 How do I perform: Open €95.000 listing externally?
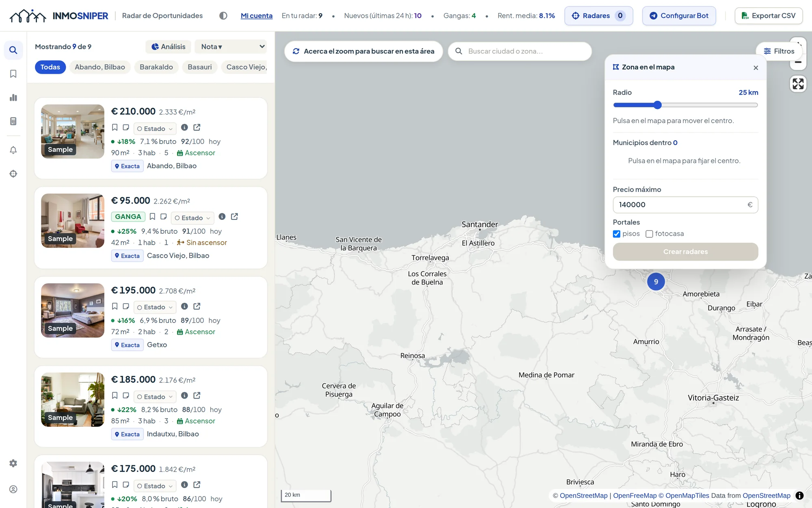(x=234, y=217)
